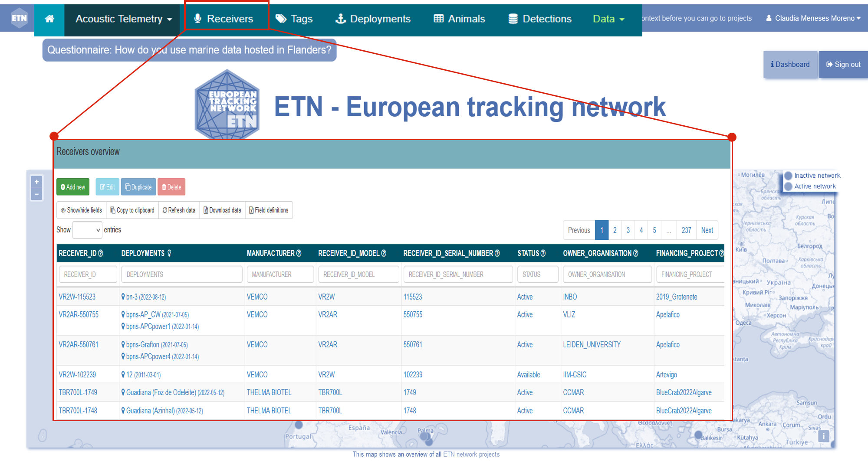Open the Detections tab

540,19
